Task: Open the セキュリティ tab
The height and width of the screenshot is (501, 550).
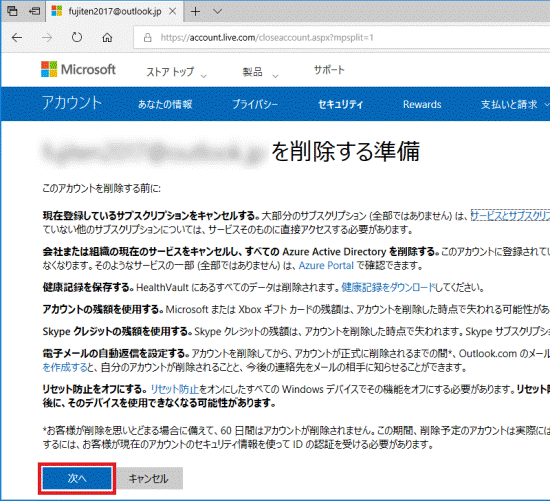Action: coord(340,105)
